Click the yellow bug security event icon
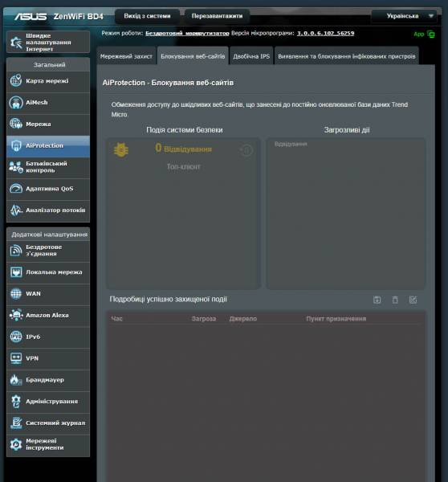Screen dimensions: 448x482 click(121, 150)
